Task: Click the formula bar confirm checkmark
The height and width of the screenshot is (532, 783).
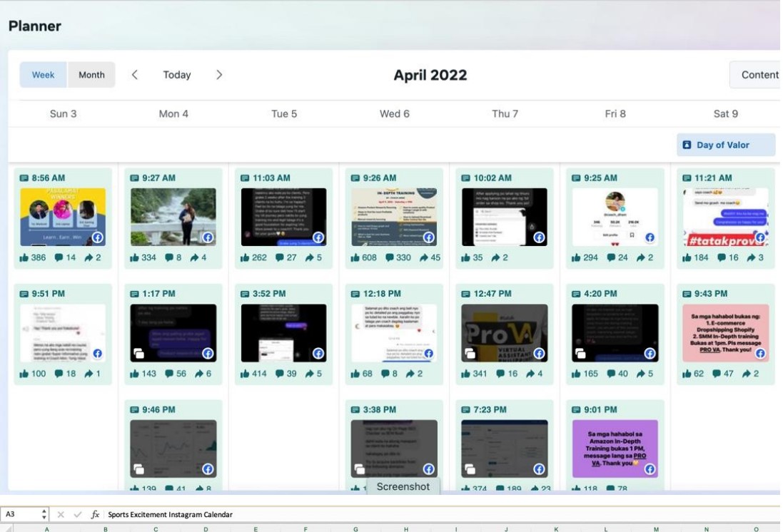Action: (x=77, y=514)
